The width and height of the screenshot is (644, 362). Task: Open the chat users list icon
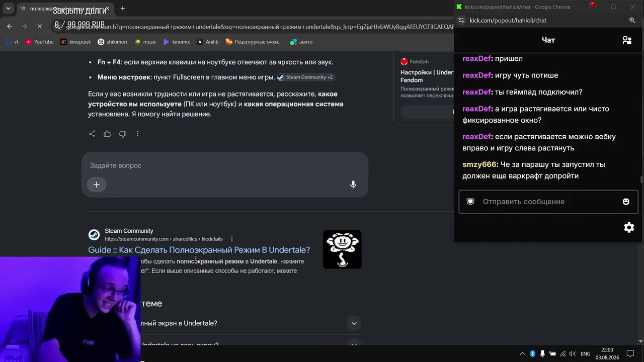[x=627, y=40]
